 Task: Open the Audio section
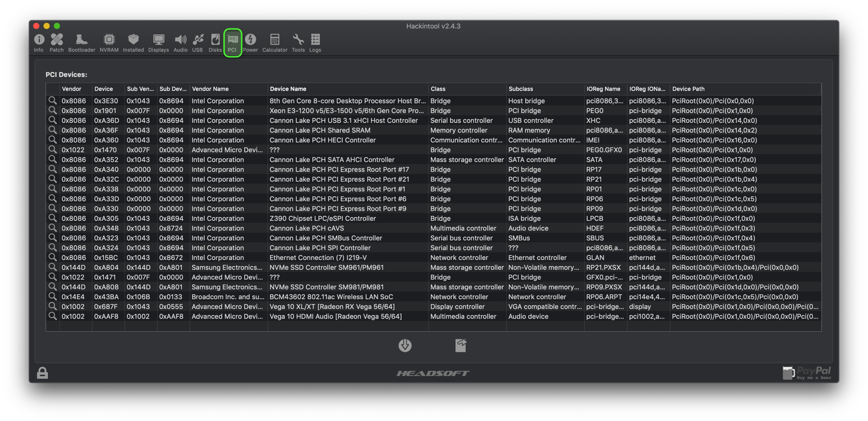180,42
